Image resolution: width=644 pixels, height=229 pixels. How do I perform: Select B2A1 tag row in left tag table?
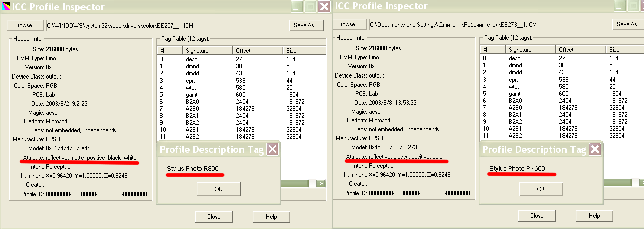point(242,115)
